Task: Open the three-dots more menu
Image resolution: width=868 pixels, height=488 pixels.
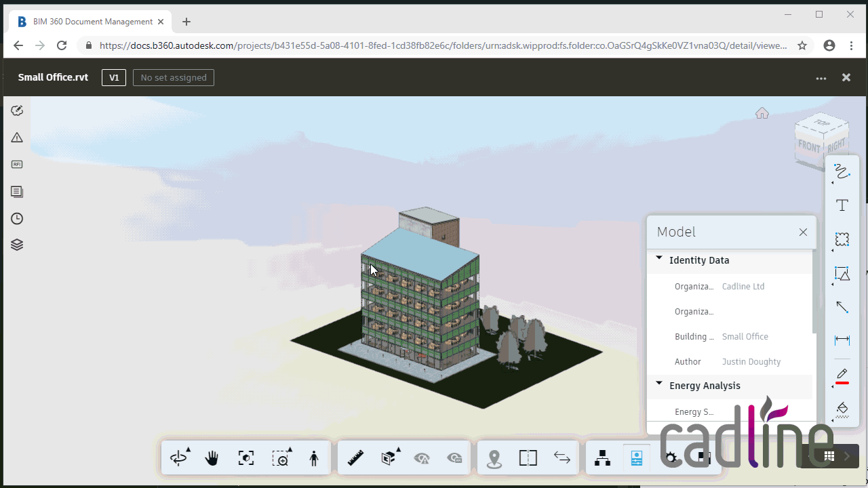Action: (821, 78)
